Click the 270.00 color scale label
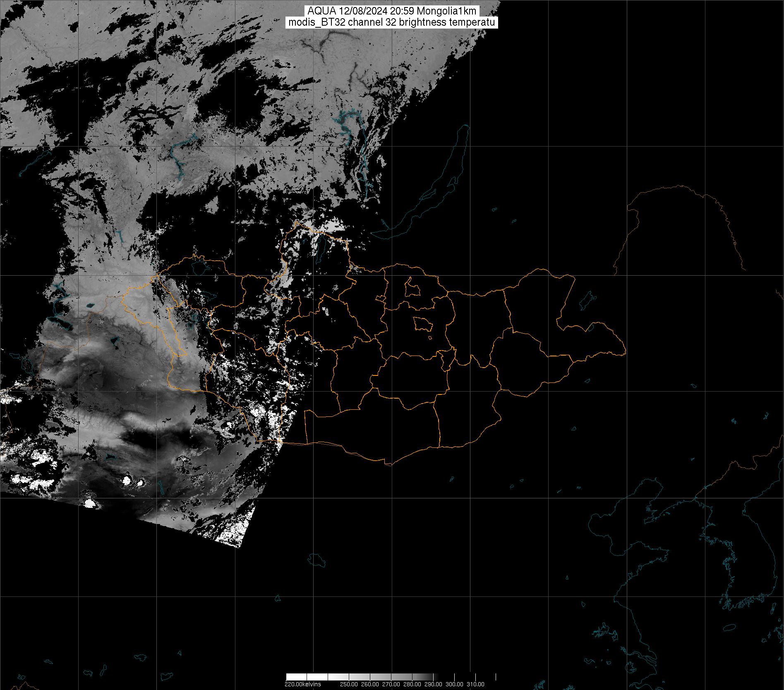This screenshot has width=784, height=690. [x=391, y=684]
